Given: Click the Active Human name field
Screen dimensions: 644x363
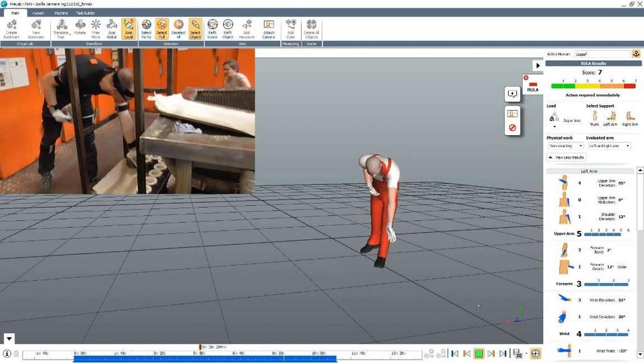Looking at the screenshot, I should coord(602,54).
